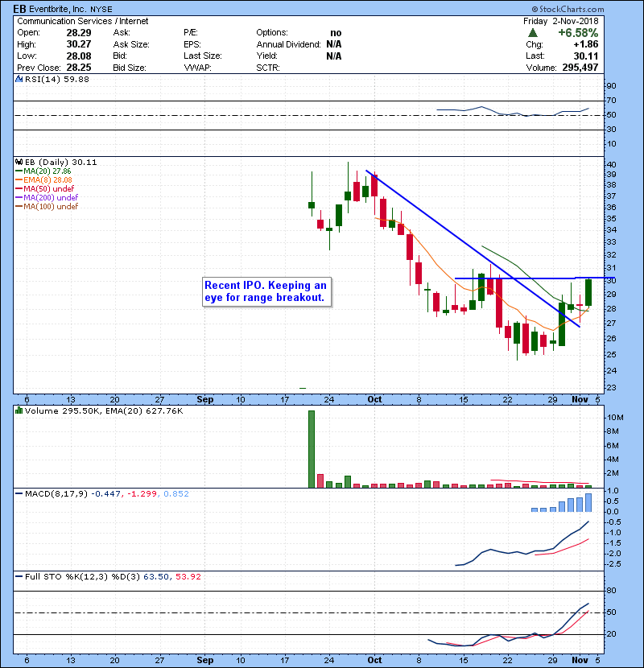Screen dimensions: 644x668
Task: Click the company name Eventbrite, Inc.
Action: (x=58, y=9)
